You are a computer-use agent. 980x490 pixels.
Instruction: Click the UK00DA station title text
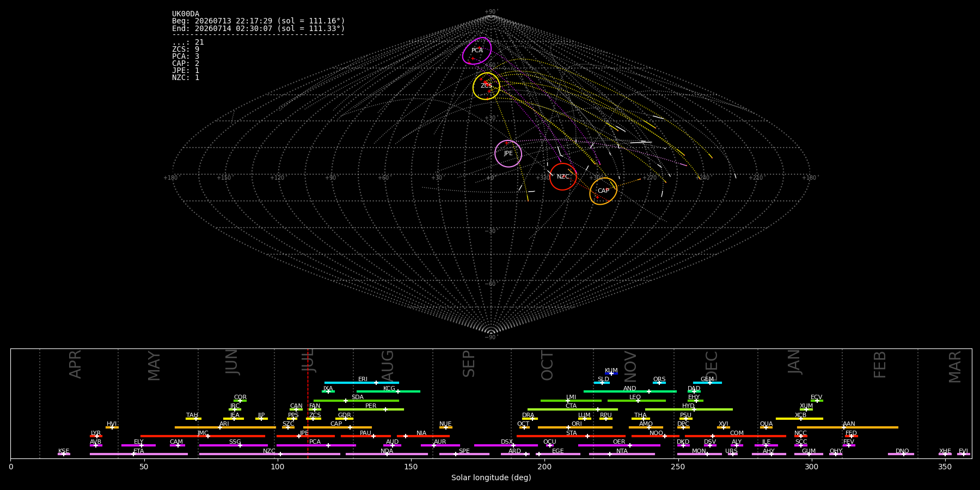[186, 14]
